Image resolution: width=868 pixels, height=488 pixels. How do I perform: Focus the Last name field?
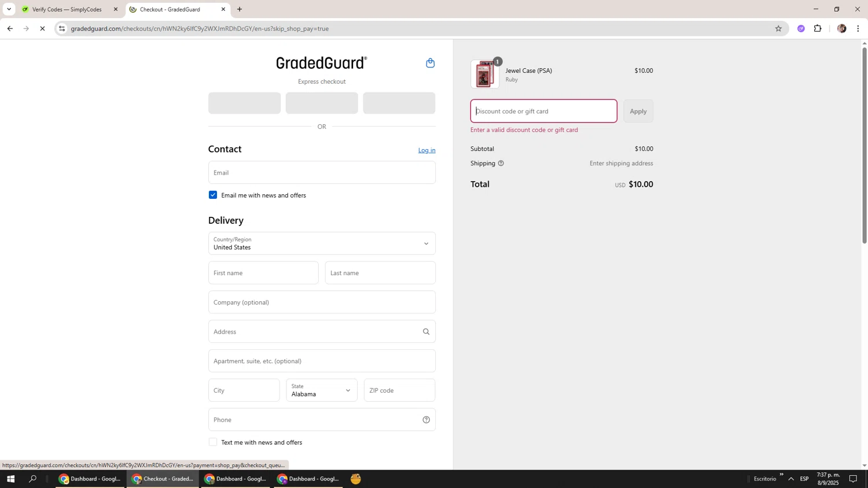tap(380, 273)
